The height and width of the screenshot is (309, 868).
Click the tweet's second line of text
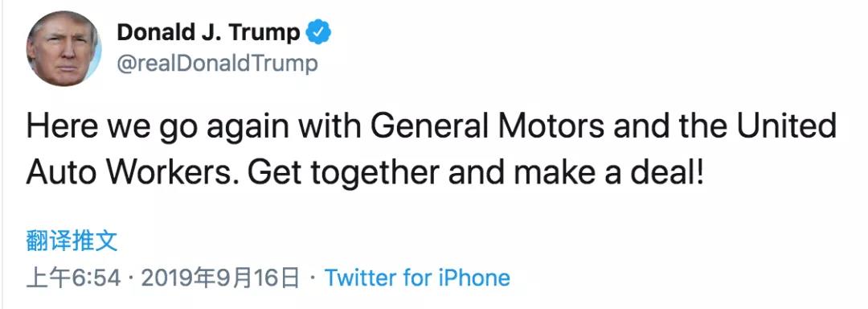tap(366, 174)
